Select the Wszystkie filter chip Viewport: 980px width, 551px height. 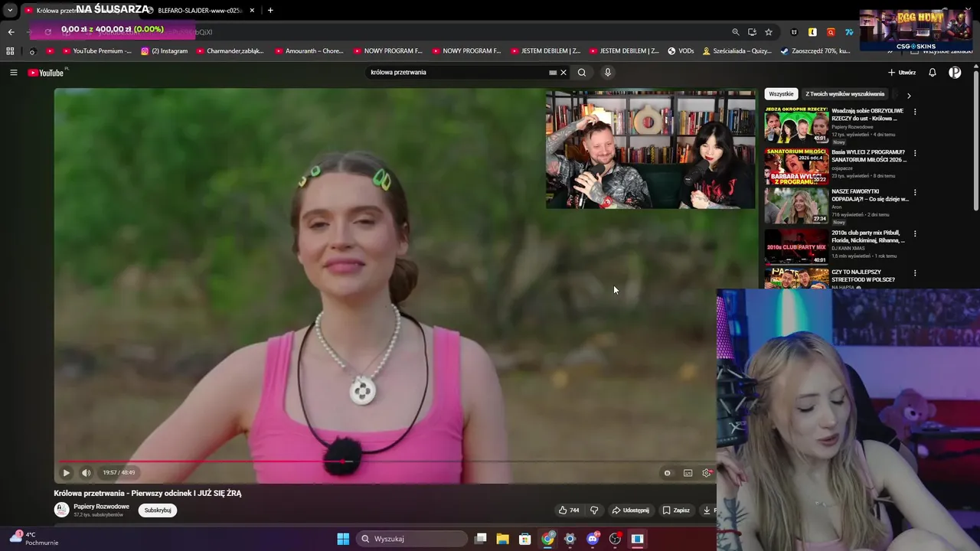pos(781,94)
